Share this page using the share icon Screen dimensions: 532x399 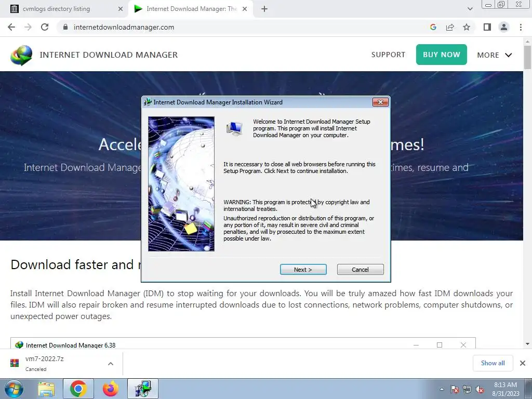tap(450, 27)
